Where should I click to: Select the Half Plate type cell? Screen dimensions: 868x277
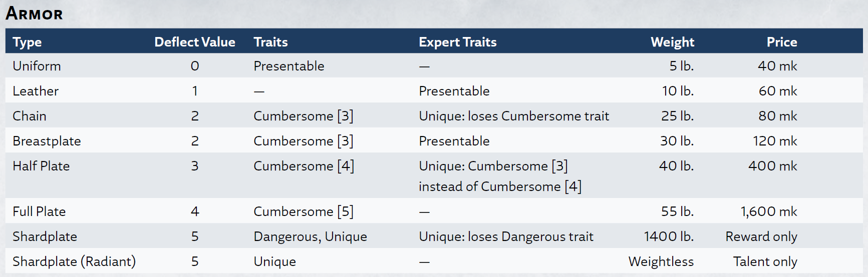41,166
